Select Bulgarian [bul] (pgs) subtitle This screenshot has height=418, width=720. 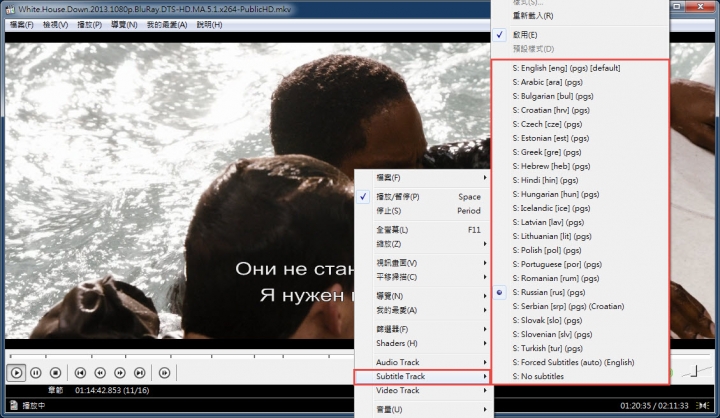580,96
